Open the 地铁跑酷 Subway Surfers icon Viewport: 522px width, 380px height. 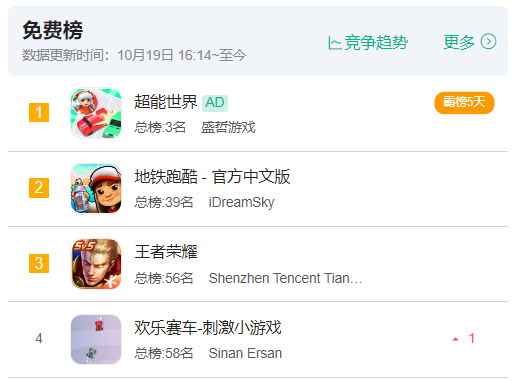(96, 188)
